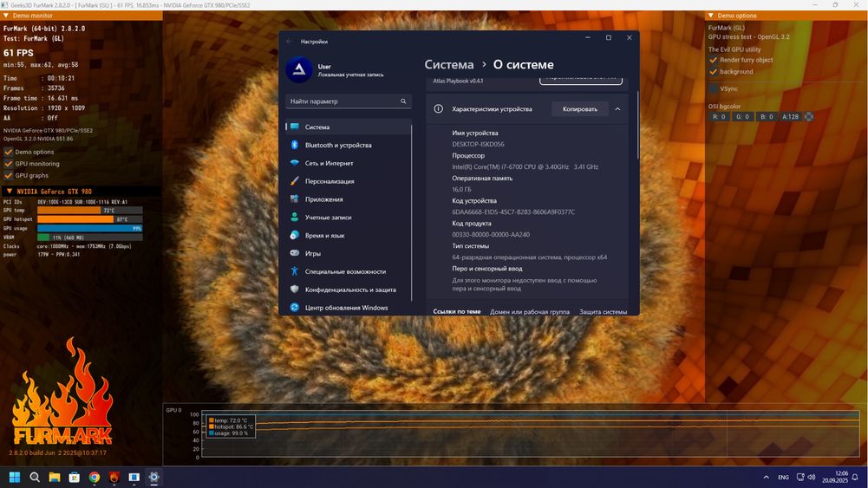
Task: Click the back arrow in Settings title bar
Action: coord(289,42)
